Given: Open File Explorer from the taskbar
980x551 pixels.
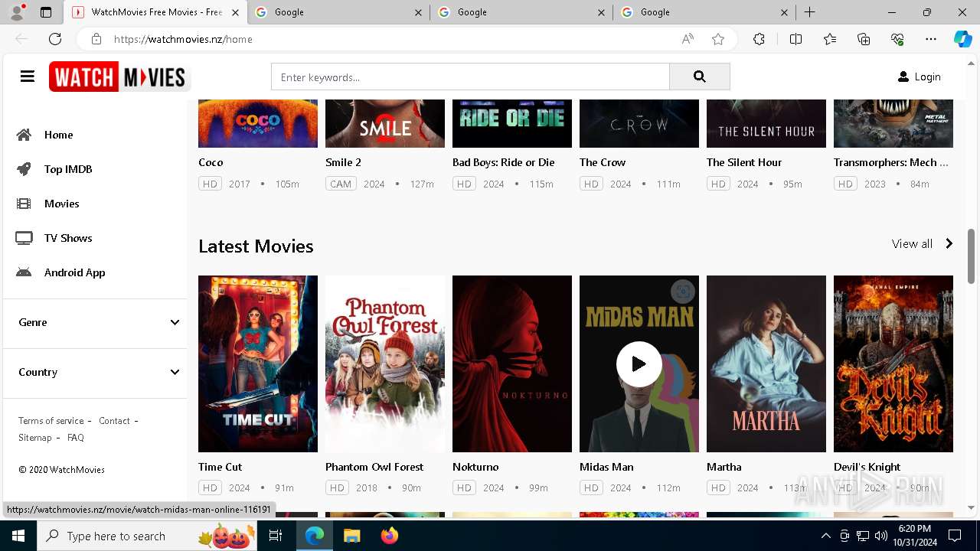Looking at the screenshot, I should (352, 536).
